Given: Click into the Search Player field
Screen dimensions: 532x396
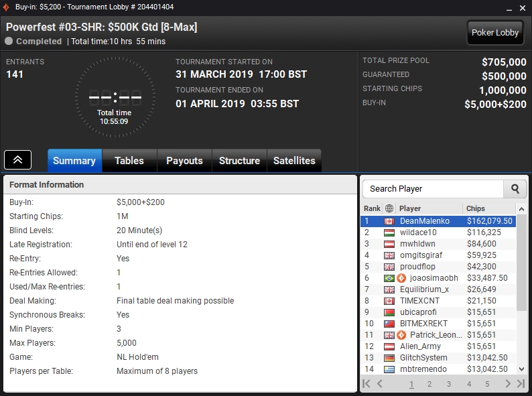Looking at the screenshot, I should (434, 189).
